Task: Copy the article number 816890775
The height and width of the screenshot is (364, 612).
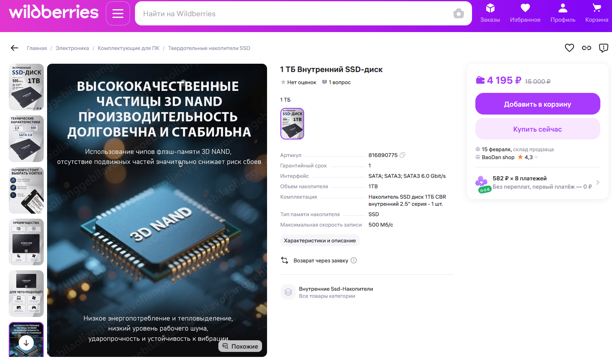Action: point(402,155)
